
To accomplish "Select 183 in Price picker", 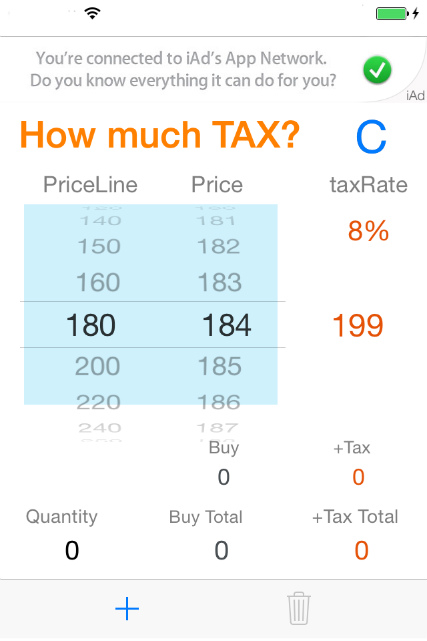I will (220, 282).
